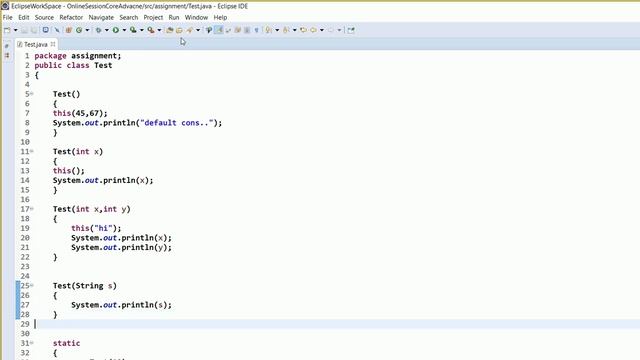Open the File menu
This screenshot has width=640, height=360.
(x=7, y=18)
